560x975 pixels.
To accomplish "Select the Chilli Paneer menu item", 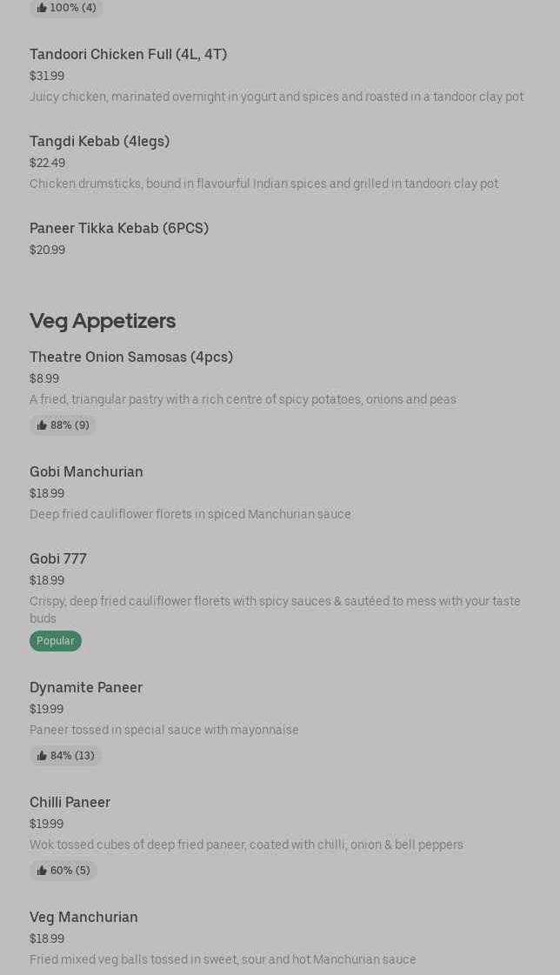I will click(x=70, y=803).
